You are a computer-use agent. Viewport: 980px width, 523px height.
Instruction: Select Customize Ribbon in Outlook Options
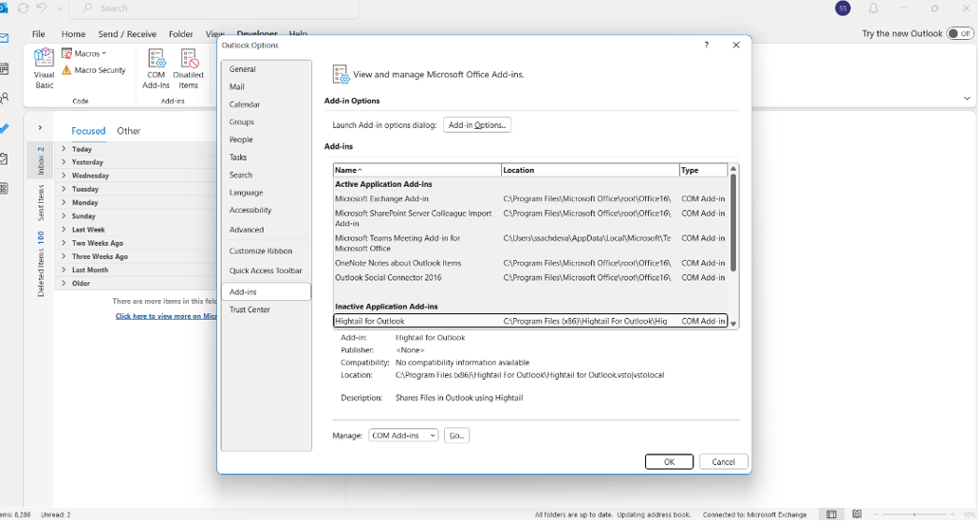(x=267, y=251)
